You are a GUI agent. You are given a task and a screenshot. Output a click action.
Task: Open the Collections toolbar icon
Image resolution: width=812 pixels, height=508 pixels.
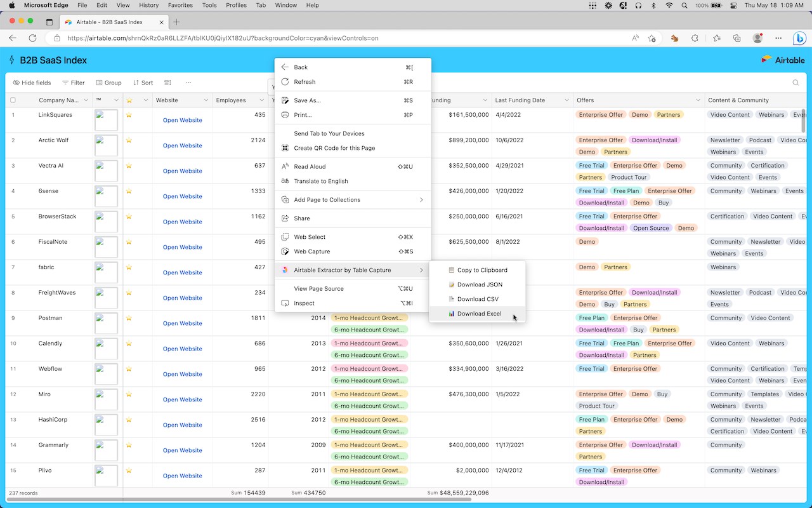pyautogui.click(x=737, y=38)
